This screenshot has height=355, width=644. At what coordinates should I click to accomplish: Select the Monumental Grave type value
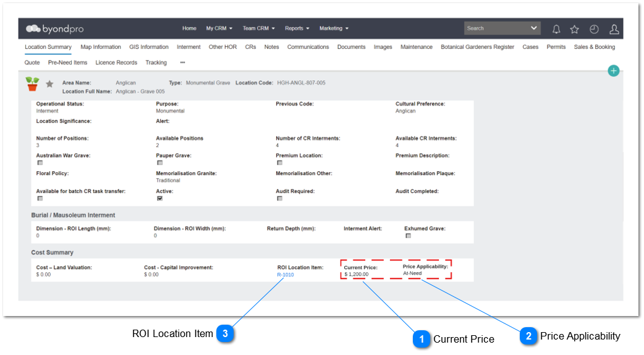[208, 83]
